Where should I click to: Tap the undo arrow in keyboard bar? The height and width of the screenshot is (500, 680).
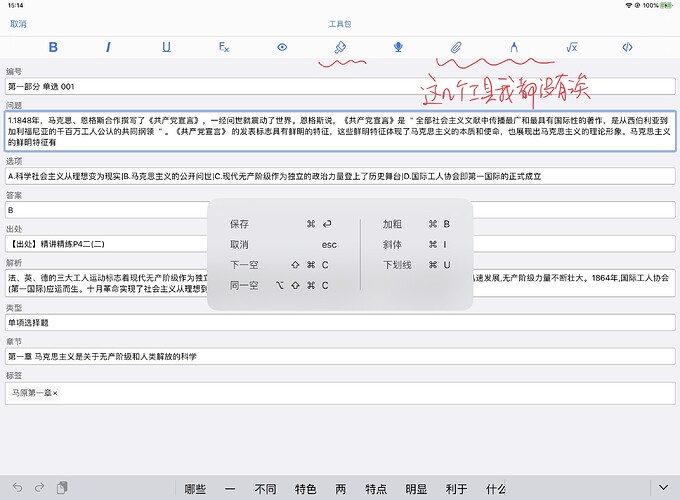tap(17, 487)
